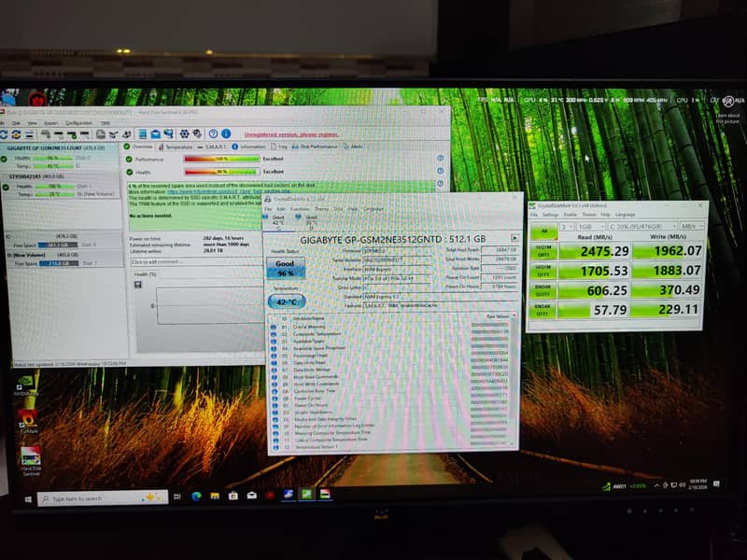
Task: Launch FurMark from the desktop
Action: click(x=28, y=418)
